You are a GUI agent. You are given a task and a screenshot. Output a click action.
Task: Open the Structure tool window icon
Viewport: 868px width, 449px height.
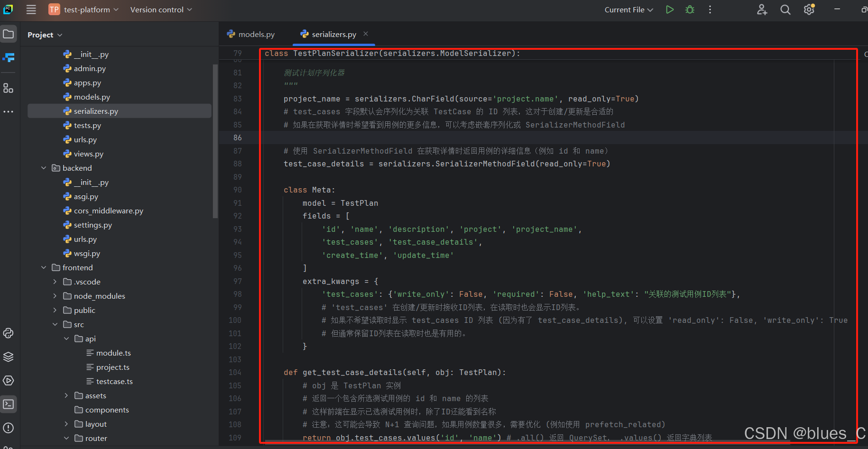[x=9, y=88]
